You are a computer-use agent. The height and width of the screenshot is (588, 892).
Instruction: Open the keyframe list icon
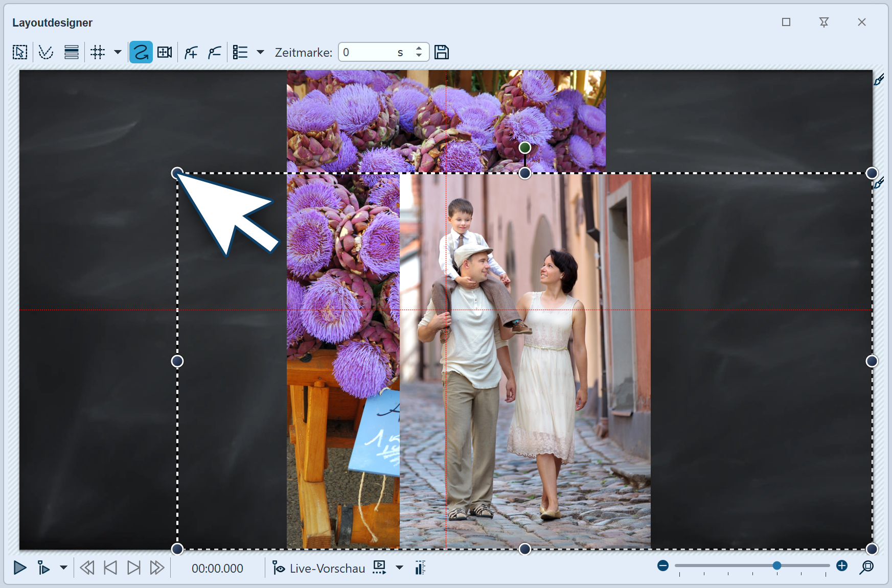point(239,52)
